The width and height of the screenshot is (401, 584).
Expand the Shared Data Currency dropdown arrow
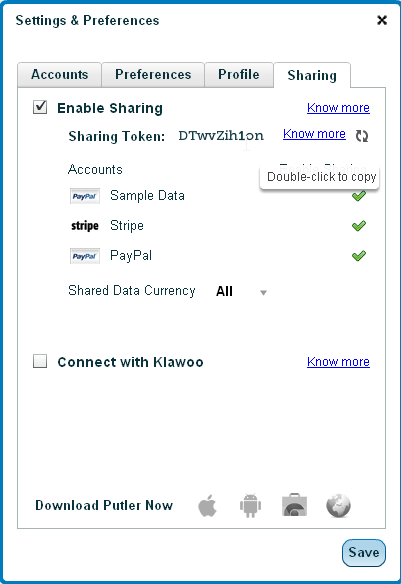(263, 293)
